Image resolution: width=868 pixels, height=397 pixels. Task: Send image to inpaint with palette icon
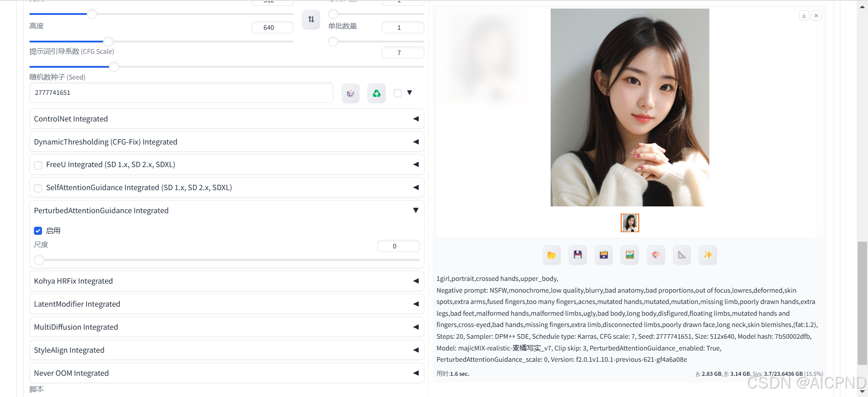pyautogui.click(x=656, y=255)
